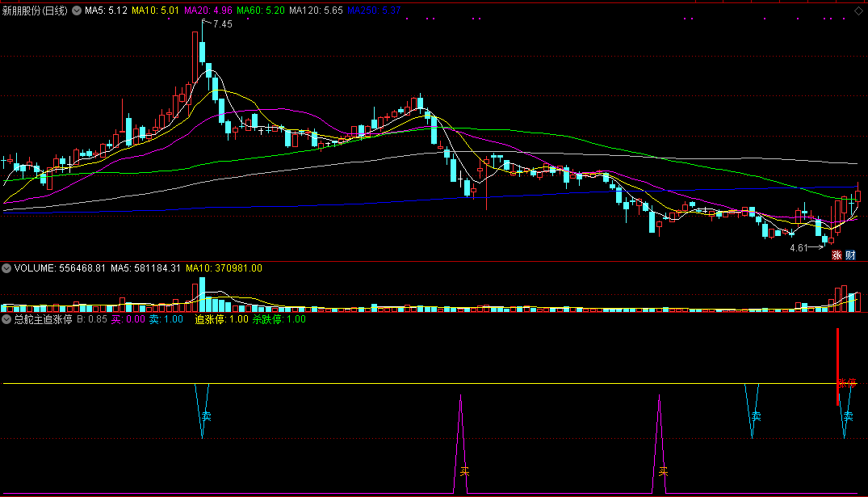Click the diamond icon in top-right corner
Screen dimensions: 868x497
click(858, 11)
